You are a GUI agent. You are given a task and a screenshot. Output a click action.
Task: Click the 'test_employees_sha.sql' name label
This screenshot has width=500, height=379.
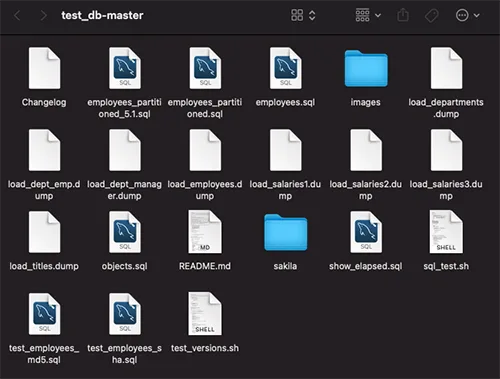124,354
